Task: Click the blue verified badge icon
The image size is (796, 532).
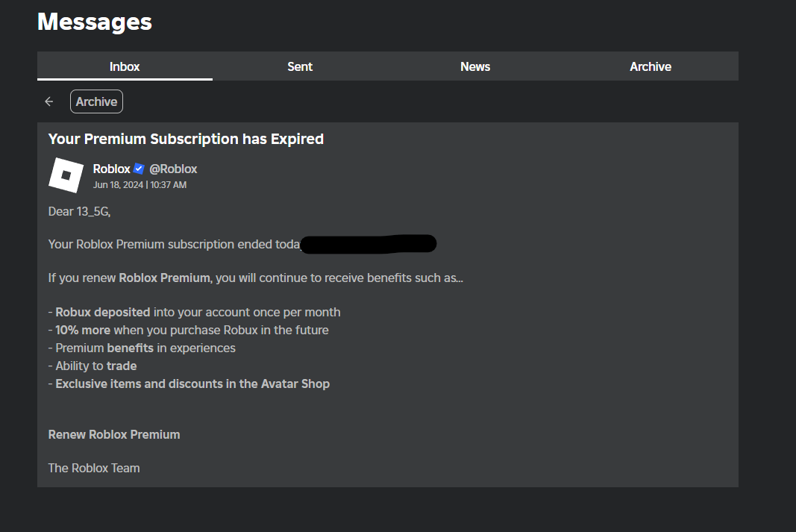Action: [x=139, y=169]
